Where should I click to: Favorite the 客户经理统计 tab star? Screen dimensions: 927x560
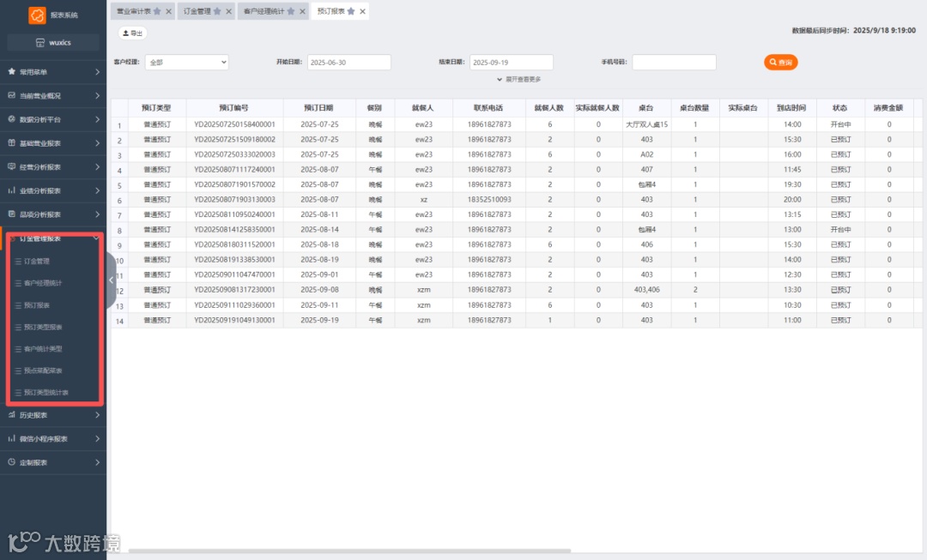coord(291,11)
